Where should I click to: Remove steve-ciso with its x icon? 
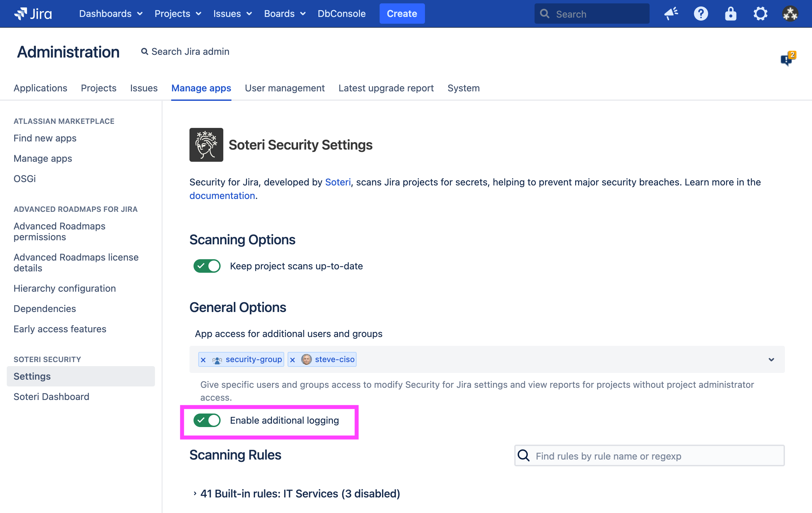coord(293,360)
